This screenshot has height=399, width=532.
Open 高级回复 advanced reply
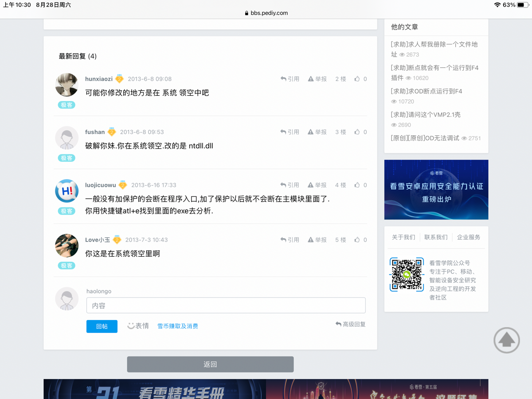351,325
